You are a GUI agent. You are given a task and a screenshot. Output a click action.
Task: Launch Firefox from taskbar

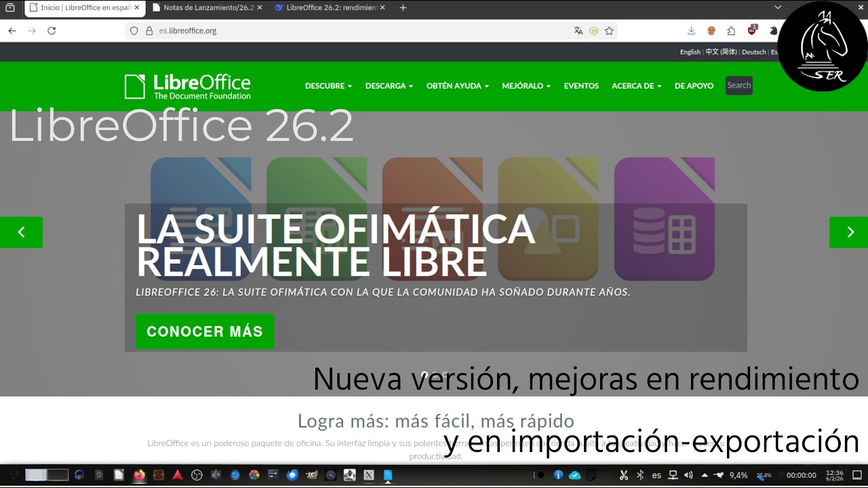coord(139,475)
